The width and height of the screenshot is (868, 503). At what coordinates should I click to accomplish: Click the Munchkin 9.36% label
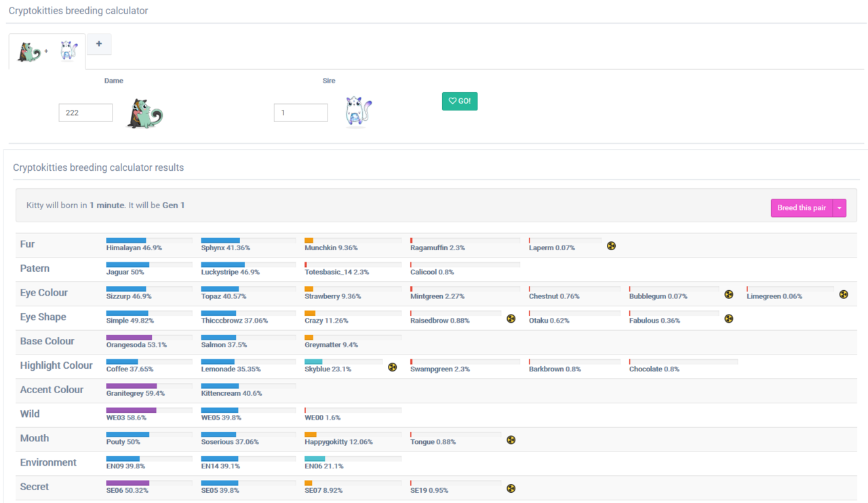pyautogui.click(x=331, y=248)
